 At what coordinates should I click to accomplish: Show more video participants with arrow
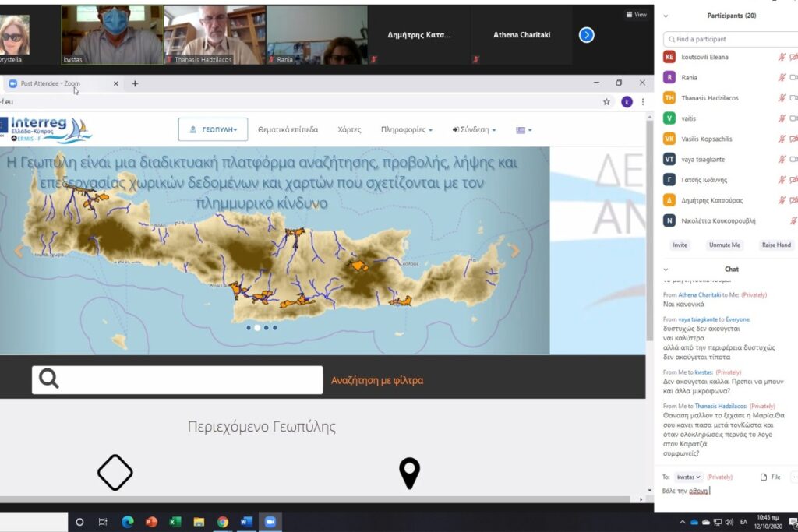[x=587, y=35]
